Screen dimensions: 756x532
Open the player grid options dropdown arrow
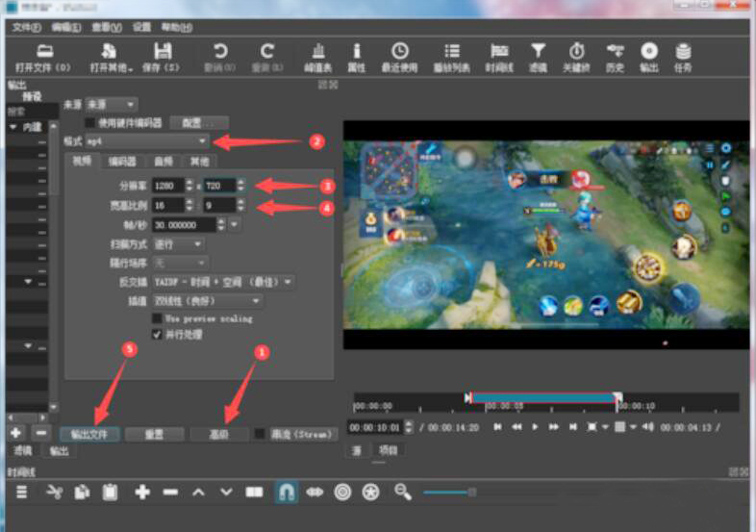(x=633, y=427)
